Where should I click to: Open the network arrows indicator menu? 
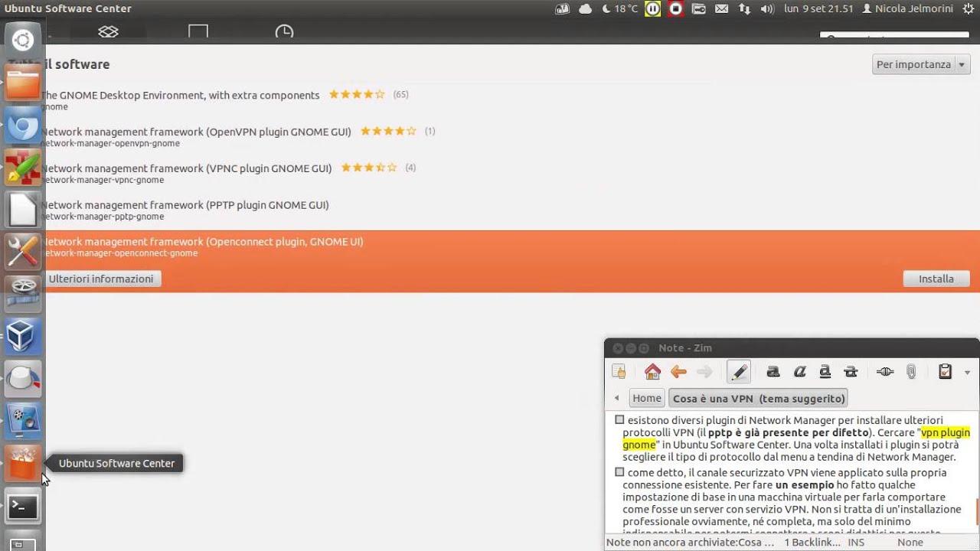(x=744, y=9)
